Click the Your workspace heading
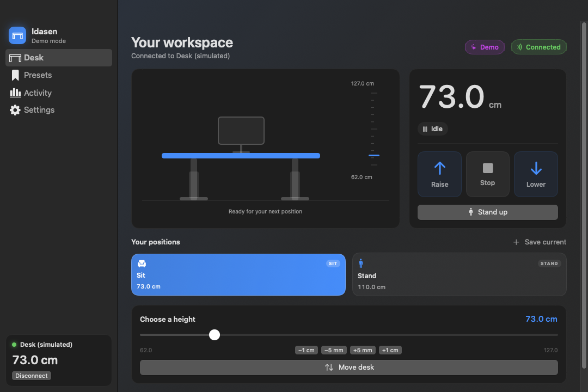Viewport: 588px width, 392px height. (182, 43)
